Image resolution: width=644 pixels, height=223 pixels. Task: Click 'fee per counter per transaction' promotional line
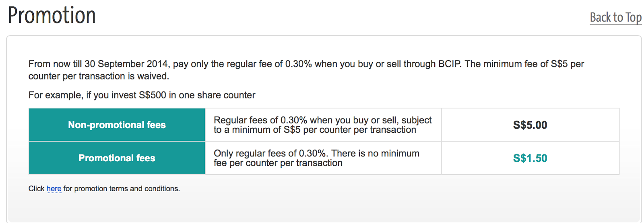[x=278, y=163]
